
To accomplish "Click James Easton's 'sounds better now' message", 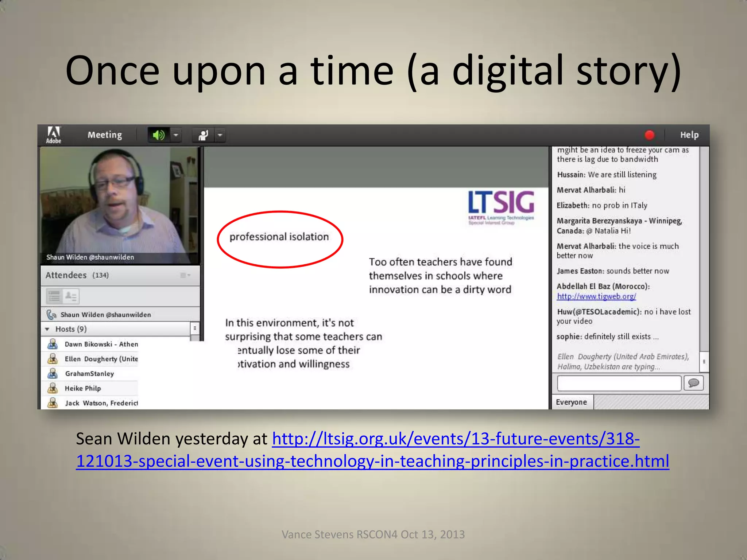I will coord(613,271).
